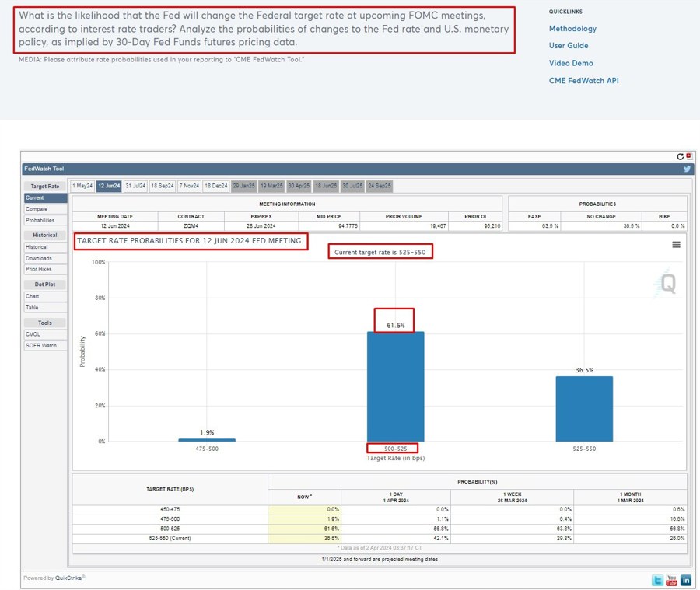Image resolution: width=700 pixels, height=590 pixels.
Task: Click the ZQM4 contract cell
Action: click(191, 226)
